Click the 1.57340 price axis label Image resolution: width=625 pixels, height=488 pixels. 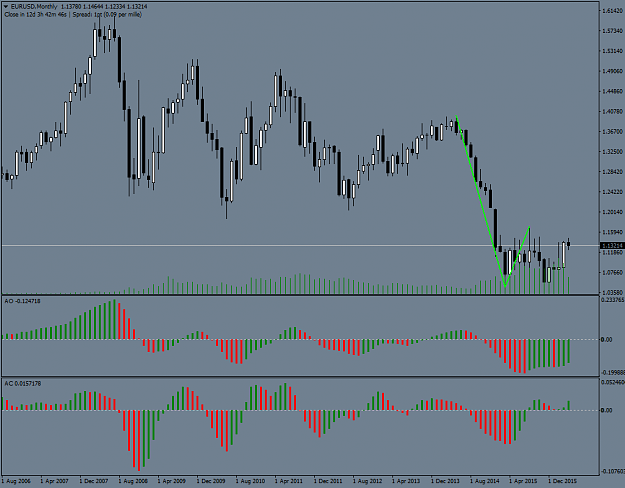coord(613,31)
